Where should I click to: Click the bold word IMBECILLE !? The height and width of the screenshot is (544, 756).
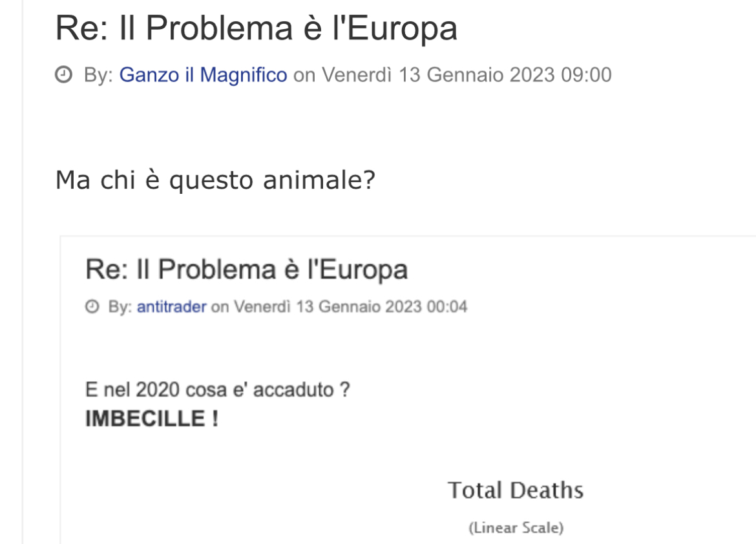pos(152,419)
